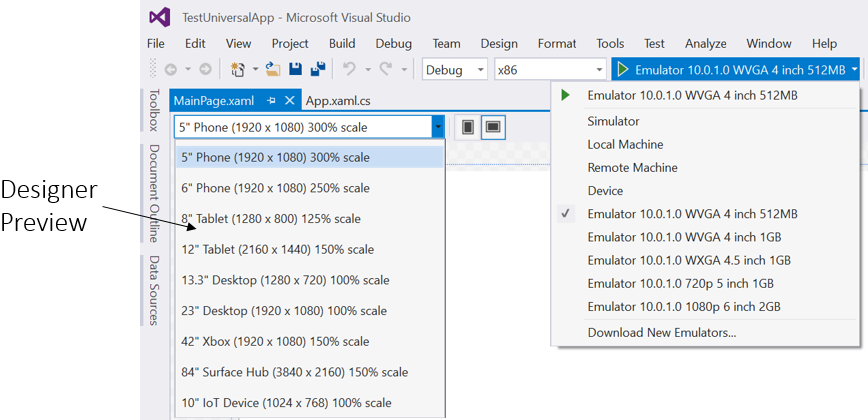Open the Debug menu
The image size is (868, 420).
394,44
